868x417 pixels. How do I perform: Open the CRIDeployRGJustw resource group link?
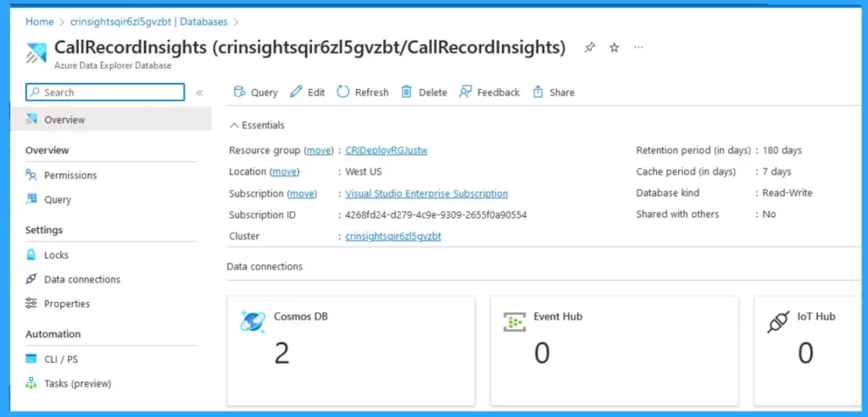(387, 150)
